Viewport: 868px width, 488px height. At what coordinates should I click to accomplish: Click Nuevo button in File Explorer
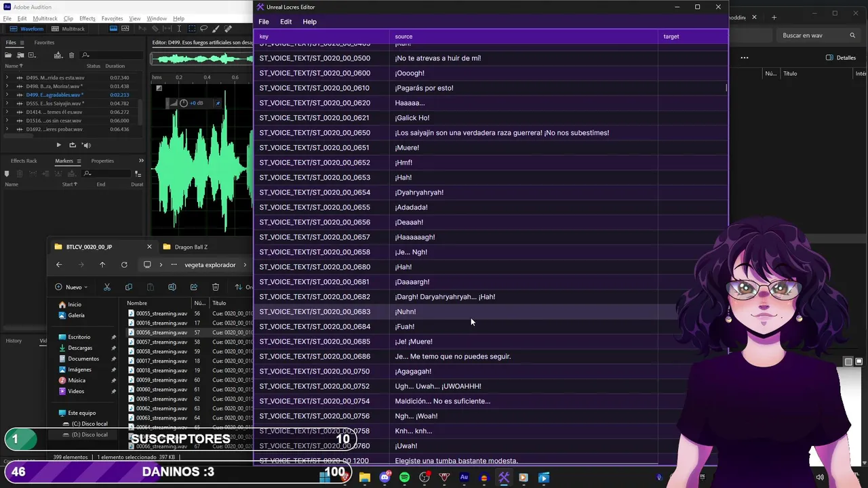(73, 287)
